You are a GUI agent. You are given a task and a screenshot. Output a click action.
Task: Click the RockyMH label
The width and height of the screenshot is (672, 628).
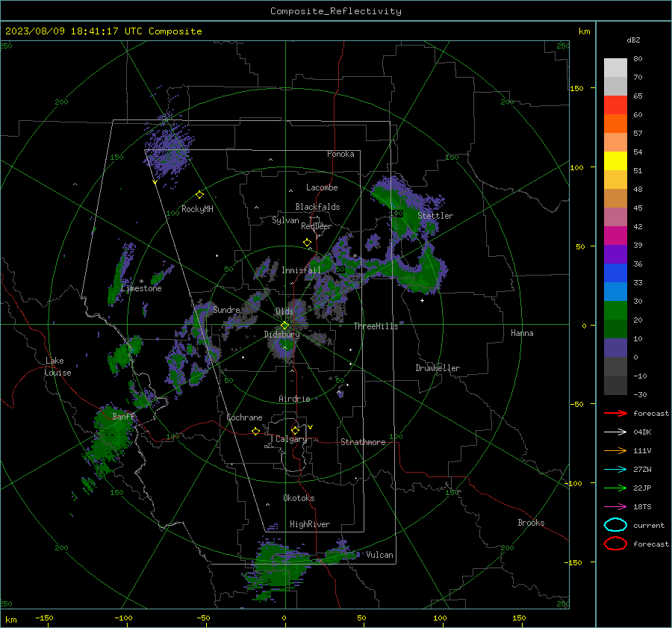pos(197,209)
